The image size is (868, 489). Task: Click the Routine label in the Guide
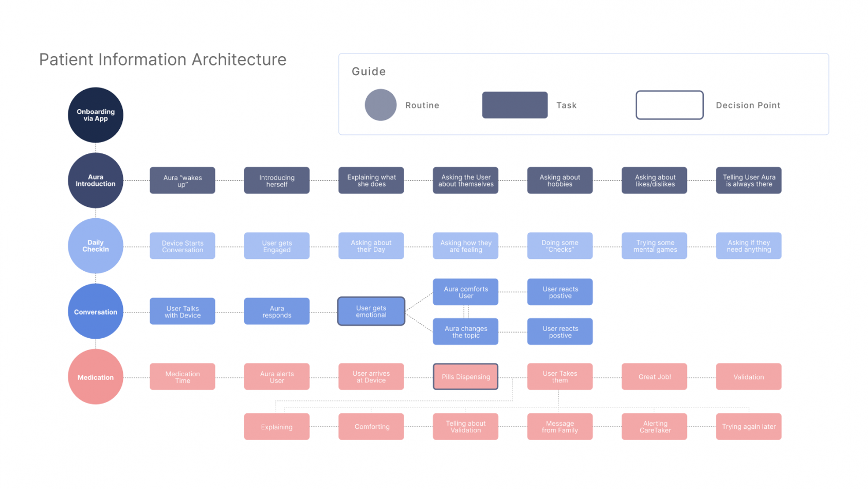click(422, 105)
